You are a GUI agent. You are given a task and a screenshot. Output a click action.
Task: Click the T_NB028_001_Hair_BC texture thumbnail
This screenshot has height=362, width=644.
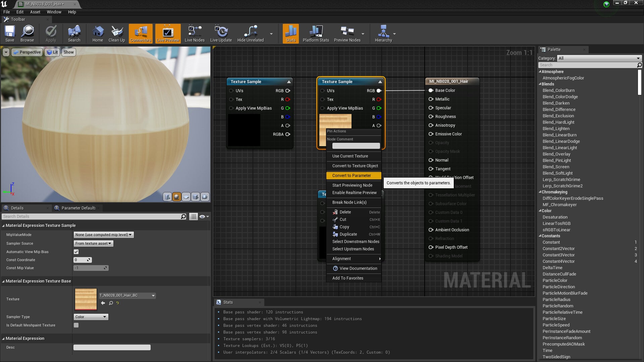pyautogui.click(x=86, y=299)
